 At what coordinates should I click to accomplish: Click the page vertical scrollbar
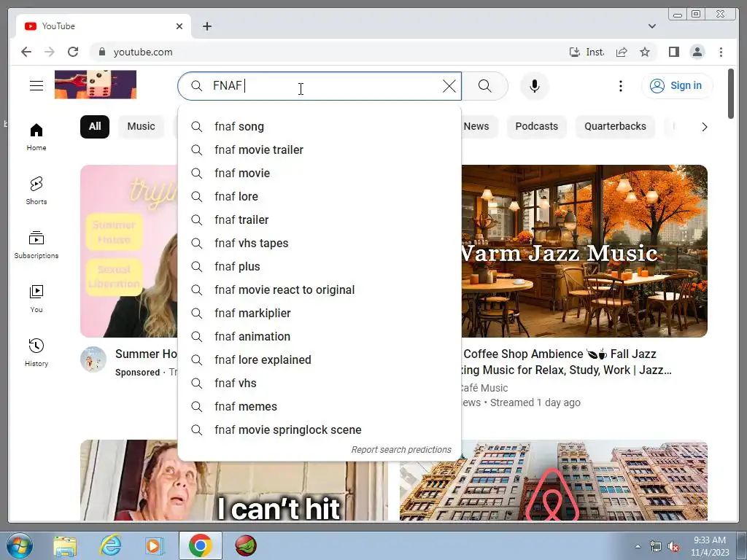pyautogui.click(x=731, y=94)
